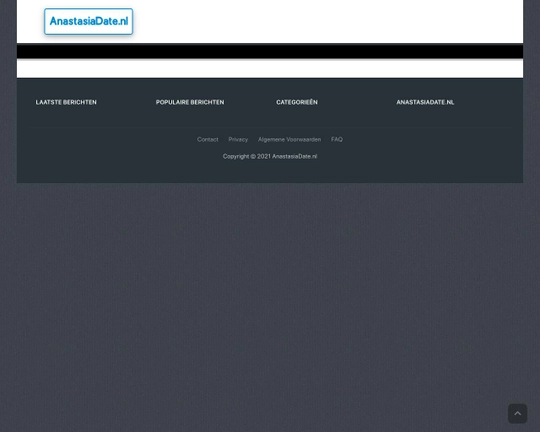The height and width of the screenshot is (432, 540).
Task: Open the Algemene Voorwaarden link
Action: tap(289, 140)
